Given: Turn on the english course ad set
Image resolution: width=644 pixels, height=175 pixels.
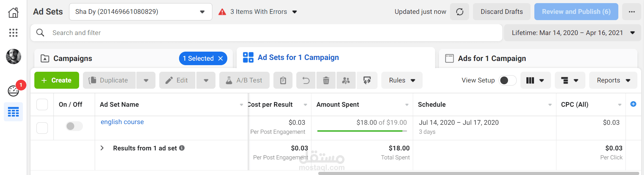Looking at the screenshot, I should click(74, 126).
